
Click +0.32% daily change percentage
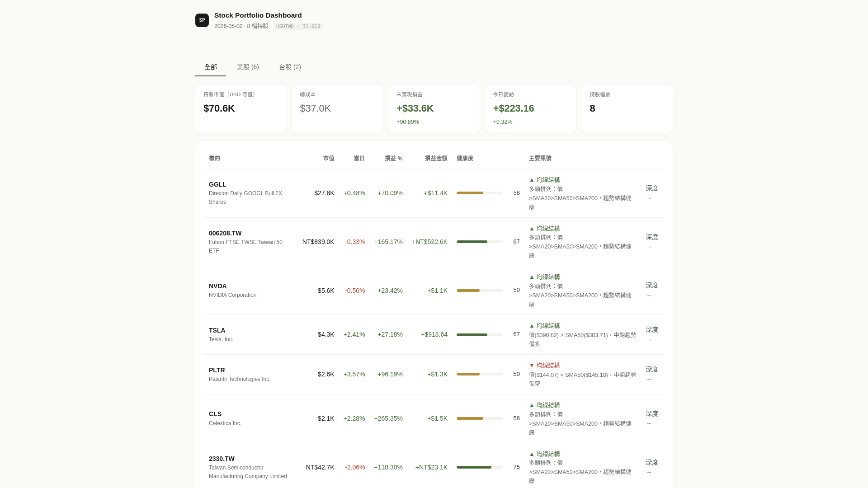pyautogui.click(x=503, y=122)
